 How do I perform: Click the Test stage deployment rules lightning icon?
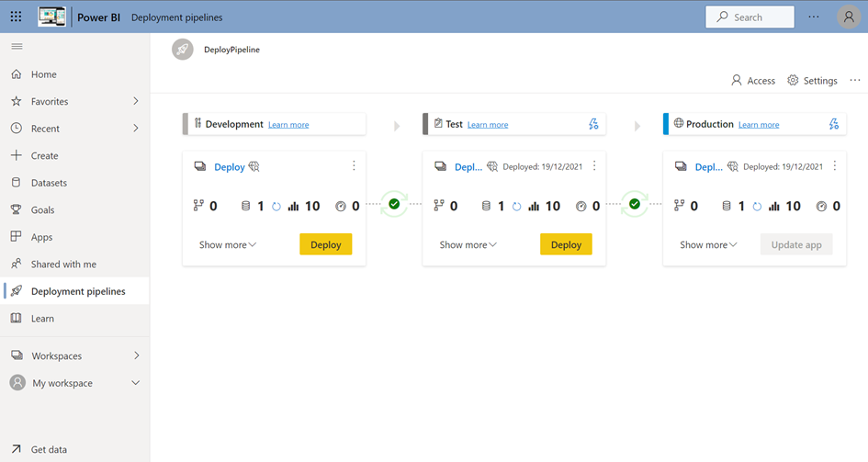click(x=593, y=124)
